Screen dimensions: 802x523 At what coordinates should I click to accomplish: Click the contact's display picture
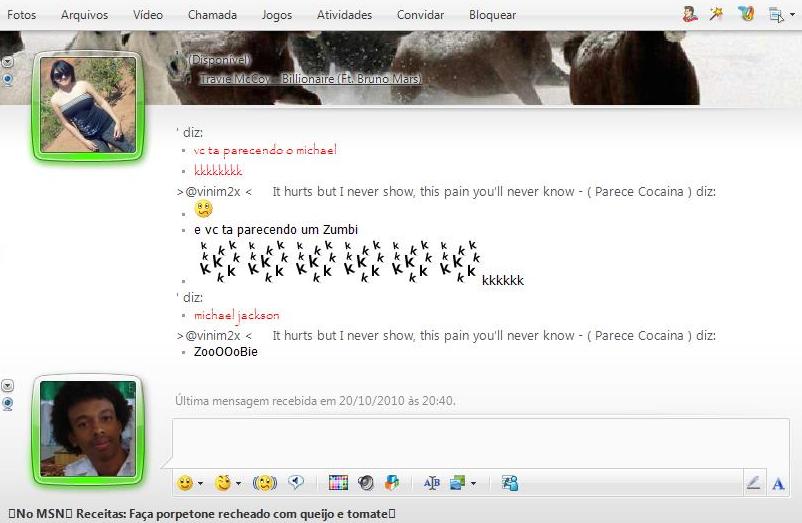[x=88, y=104]
